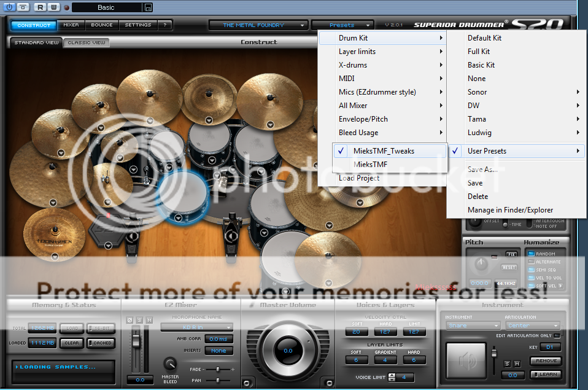Open The Metal Foundry library dropdown

pyautogui.click(x=258, y=25)
